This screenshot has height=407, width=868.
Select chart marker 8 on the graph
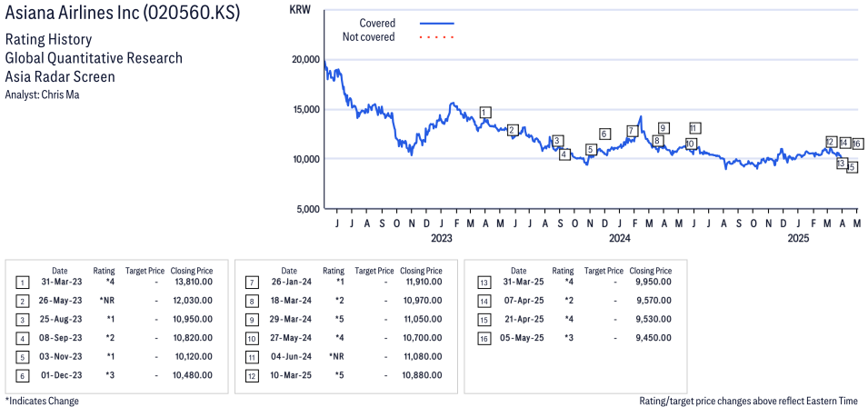coord(657,141)
